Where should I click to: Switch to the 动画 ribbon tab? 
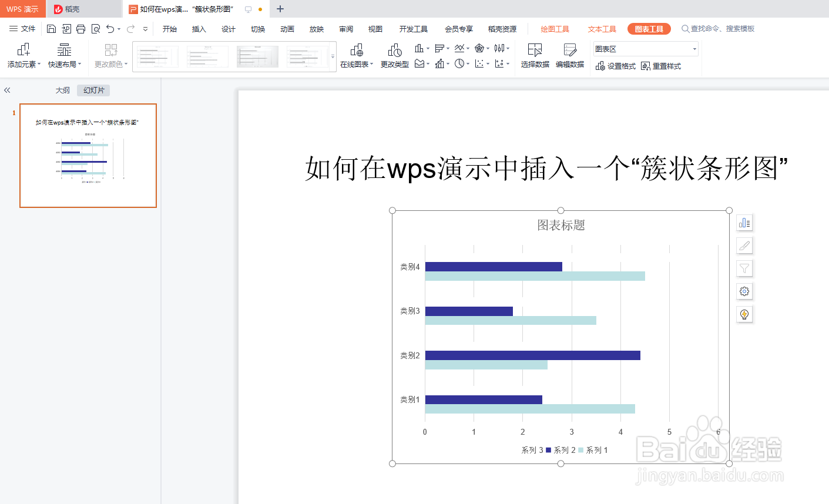[287, 29]
